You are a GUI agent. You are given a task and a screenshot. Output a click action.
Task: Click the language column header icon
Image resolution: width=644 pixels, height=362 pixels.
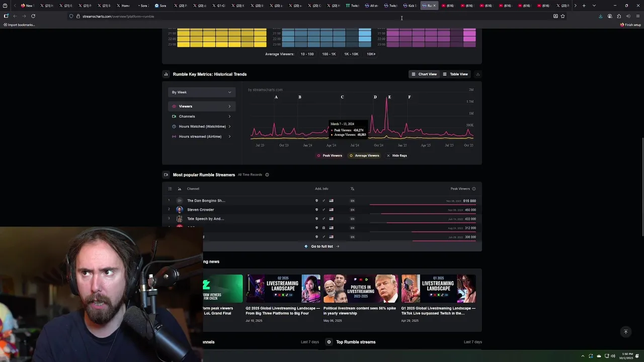352,189
